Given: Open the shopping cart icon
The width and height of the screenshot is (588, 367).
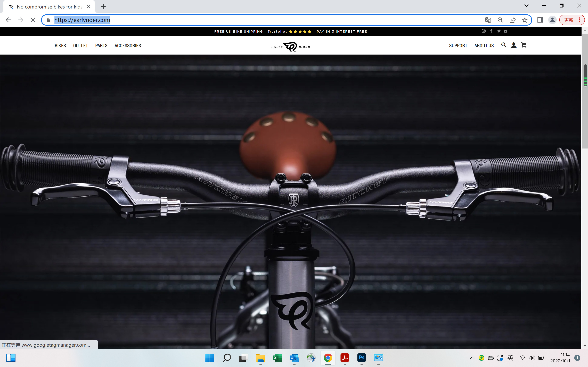Looking at the screenshot, I should coord(523,45).
